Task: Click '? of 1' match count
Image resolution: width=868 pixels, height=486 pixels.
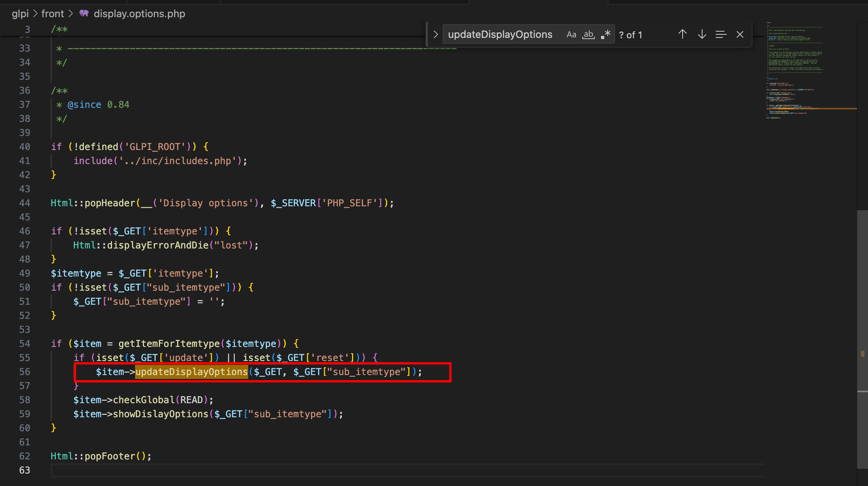Action: (x=630, y=35)
